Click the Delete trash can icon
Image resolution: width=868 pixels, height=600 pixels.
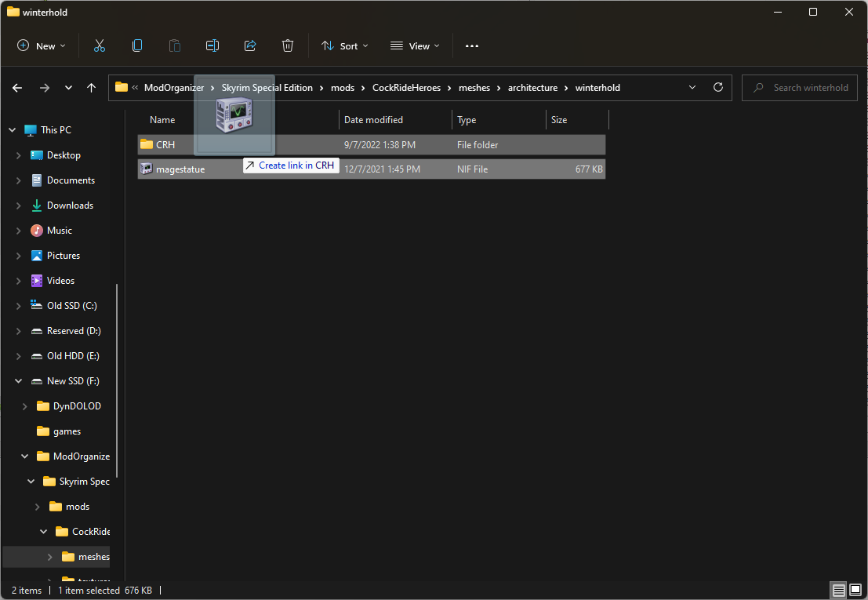pos(287,46)
